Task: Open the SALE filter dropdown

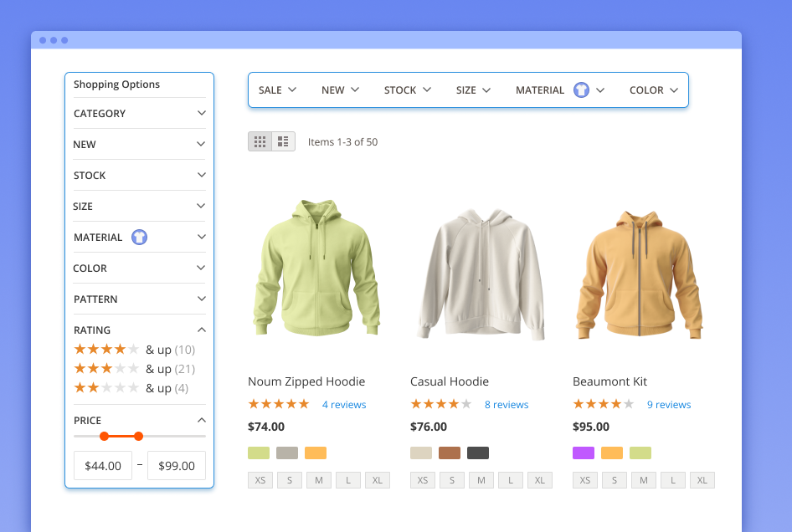Action: point(276,90)
